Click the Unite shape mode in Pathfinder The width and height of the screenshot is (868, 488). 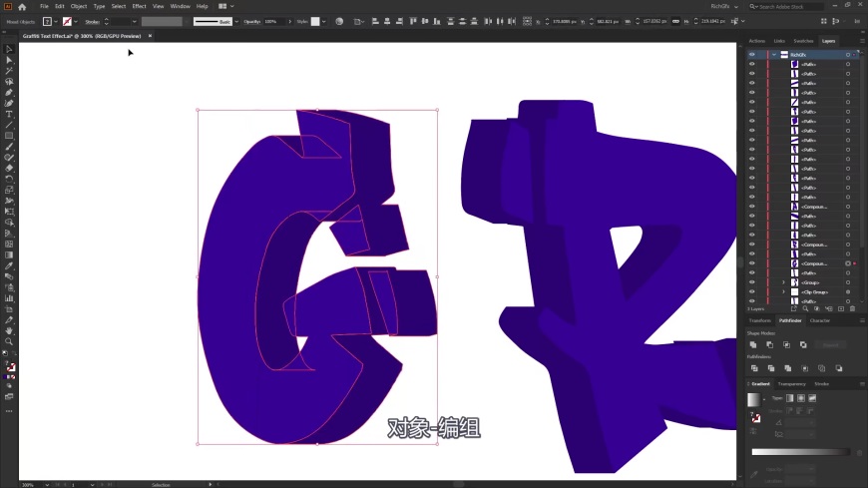tap(754, 344)
